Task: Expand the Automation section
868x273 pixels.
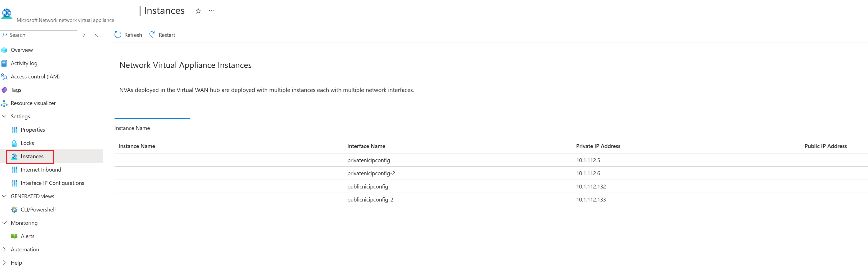Action: click(4, 249)
